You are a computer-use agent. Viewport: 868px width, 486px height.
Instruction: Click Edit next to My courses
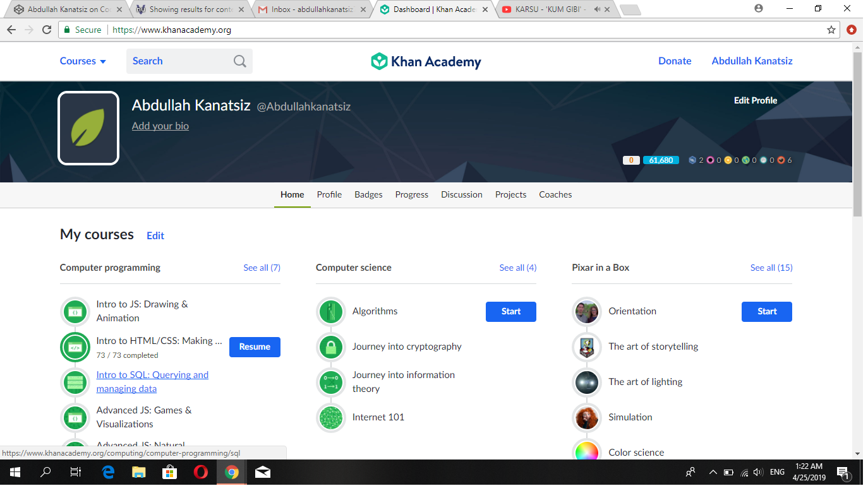155,235
